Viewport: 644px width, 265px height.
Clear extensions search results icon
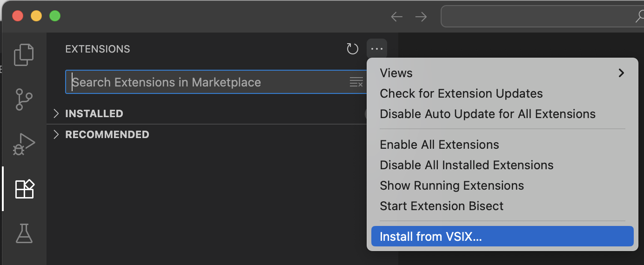(356, 82)
